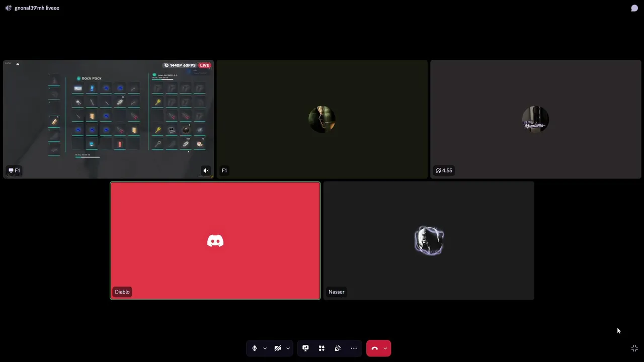Image resolution: width=644 pixels, height=362 pixels.
Task: Click the Adventures avatar in the 4.55 tile
Action: (x=535, y=119)
